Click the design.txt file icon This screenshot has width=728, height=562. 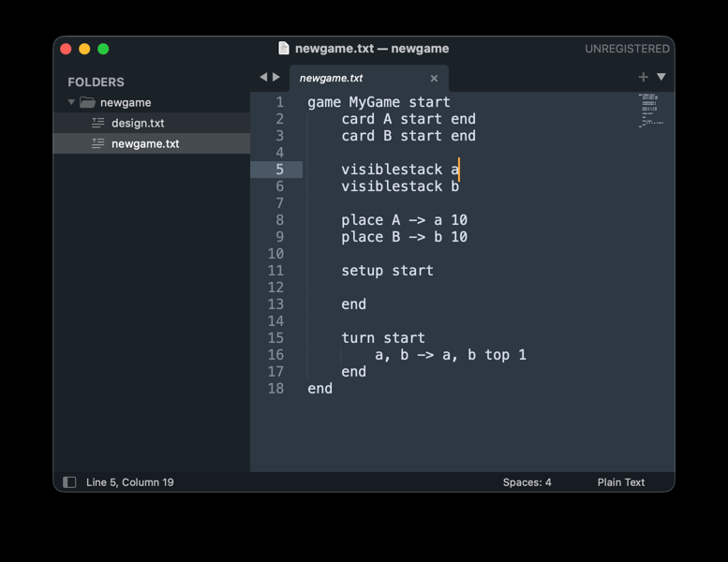[98, 123]
